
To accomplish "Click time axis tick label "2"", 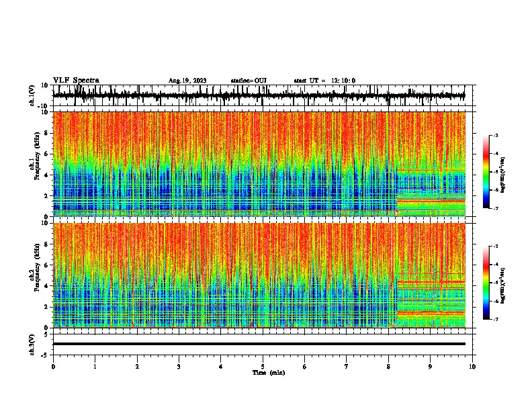I will pos(137,367).
